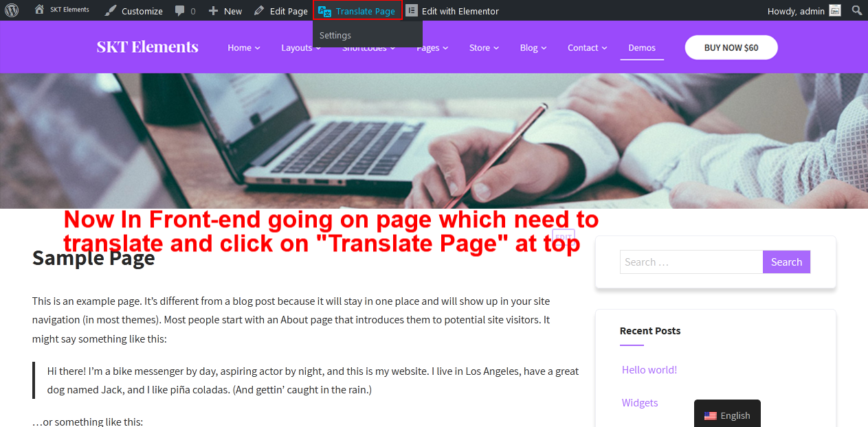Expand the Home navigation dropdown
The height and width of the screenshot is (427, 868).
tap(243, 47)
